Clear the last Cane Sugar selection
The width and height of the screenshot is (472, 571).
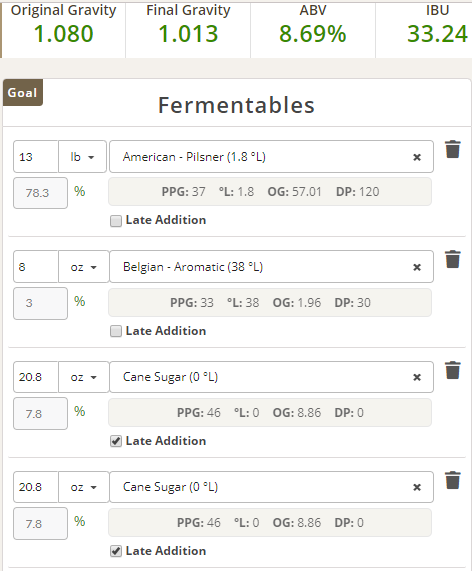(x=417, y=487)
